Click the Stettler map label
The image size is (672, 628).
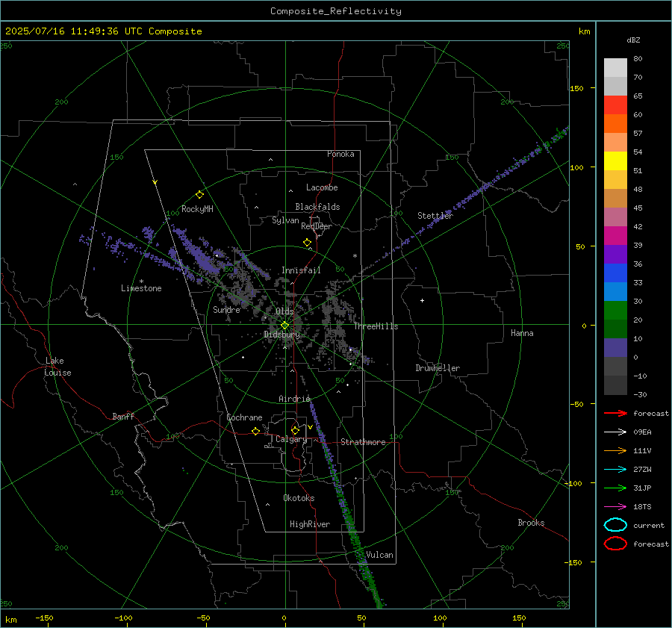[435, 216]
